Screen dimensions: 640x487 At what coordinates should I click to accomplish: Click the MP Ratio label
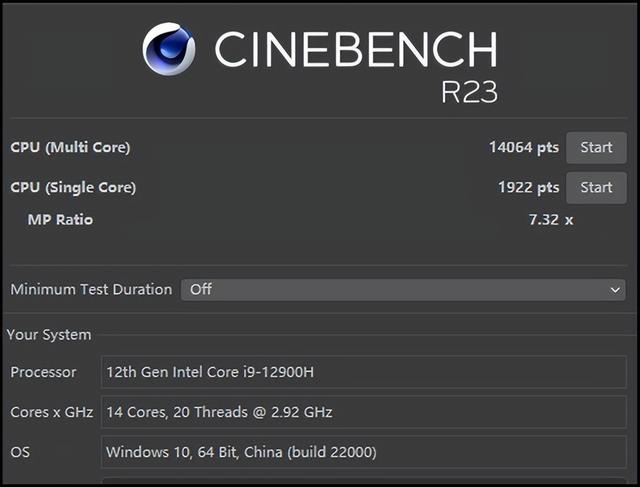pos(60,220)
